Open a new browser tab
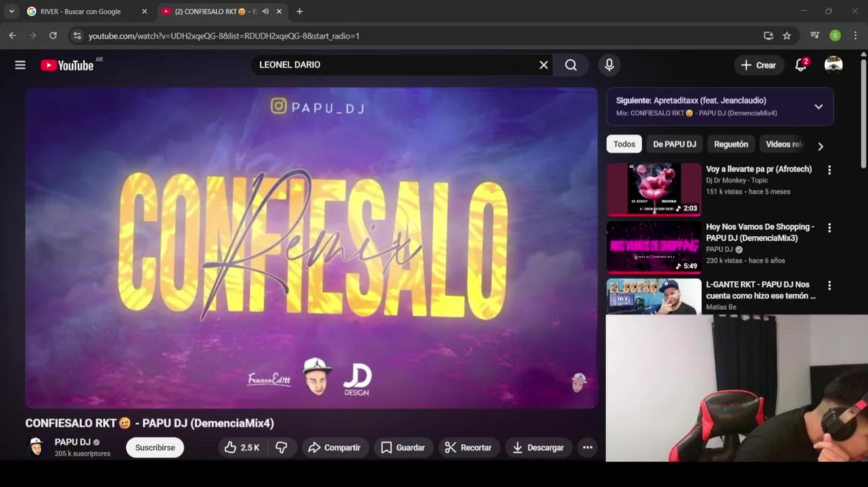Image resolution: width=868 pixels, height=487 pixels. click(x=300, y=11)
